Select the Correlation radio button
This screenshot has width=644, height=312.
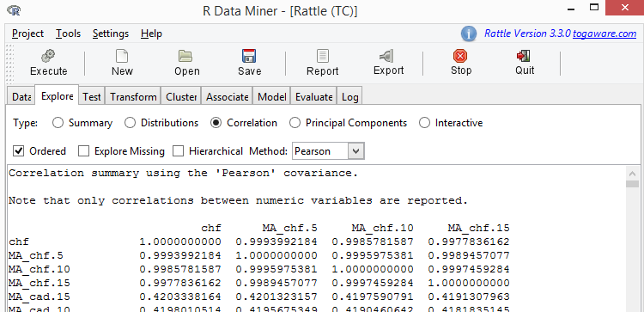tap(216, 123)
